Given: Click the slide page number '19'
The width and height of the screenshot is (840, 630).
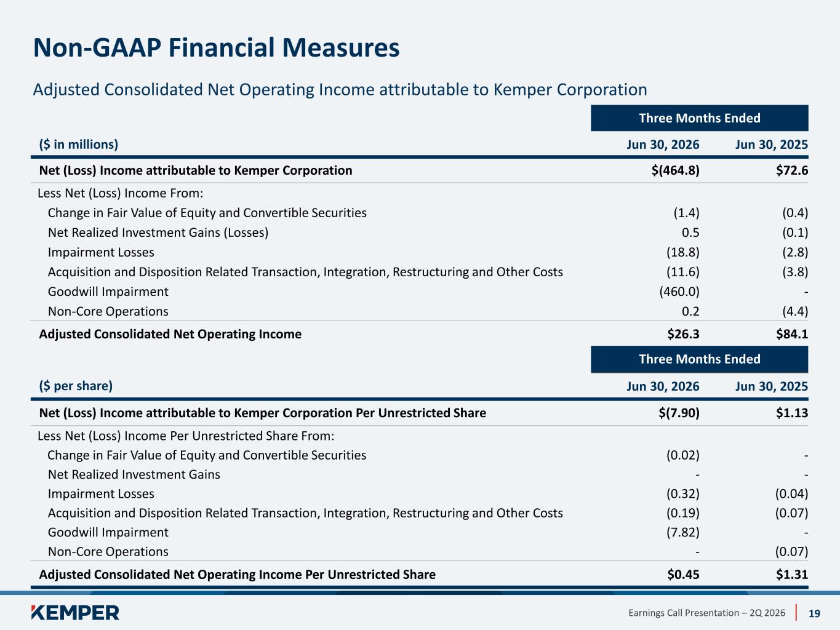Looking at the screenshot, I should tap(814, 613).
